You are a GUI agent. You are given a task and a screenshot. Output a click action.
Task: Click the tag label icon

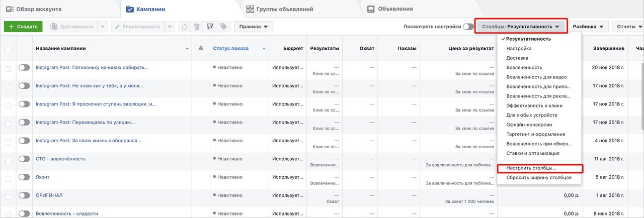click(223, 27)
